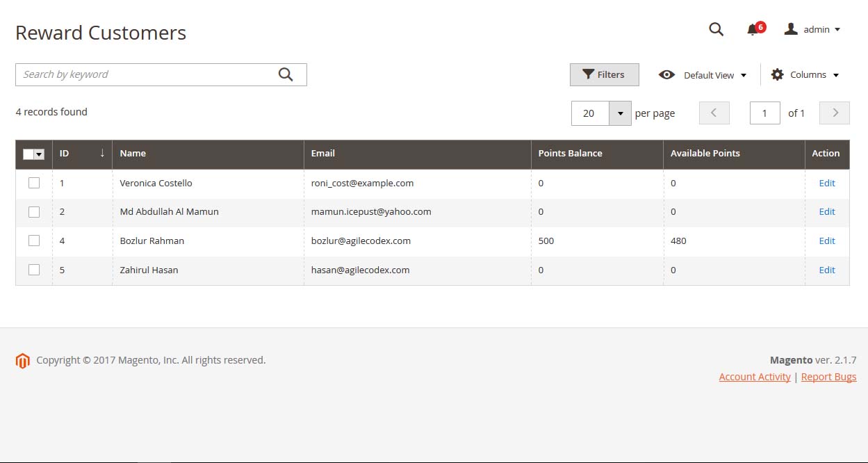This screenshot has width=868, height=463.
Task: Click the global search magnifier icon
Action: 716,29
